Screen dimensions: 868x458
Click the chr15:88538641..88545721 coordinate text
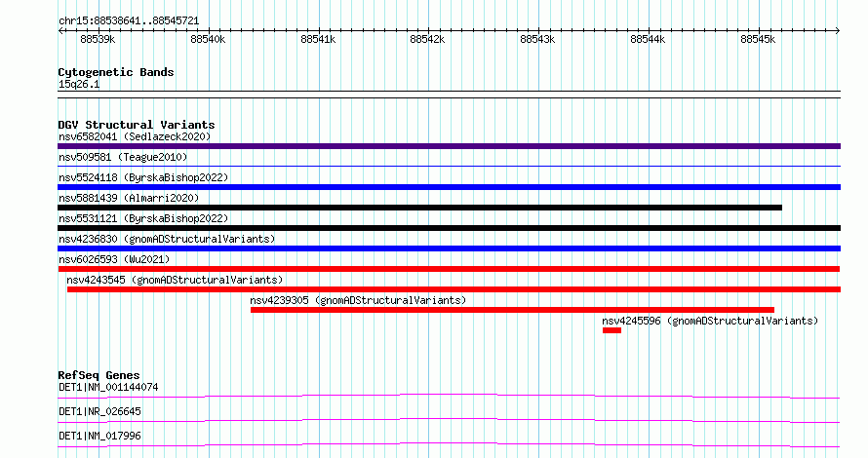[129, 21]
